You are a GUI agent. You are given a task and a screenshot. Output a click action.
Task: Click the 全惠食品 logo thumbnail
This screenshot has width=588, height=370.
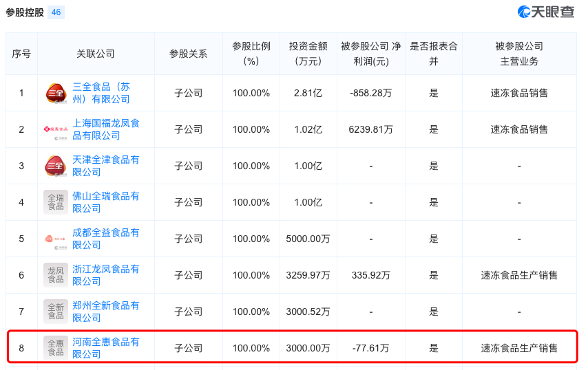pos(56,348)
